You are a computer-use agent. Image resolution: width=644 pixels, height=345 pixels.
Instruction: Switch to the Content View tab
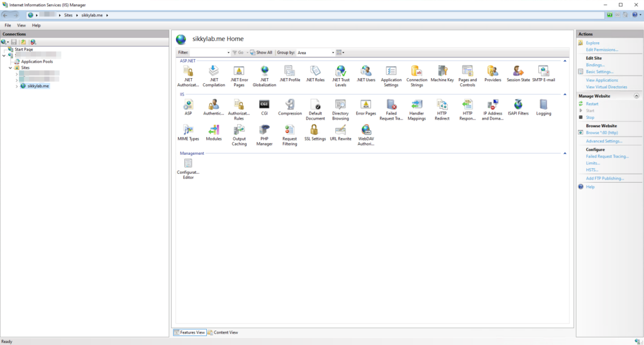pos(223,332)
